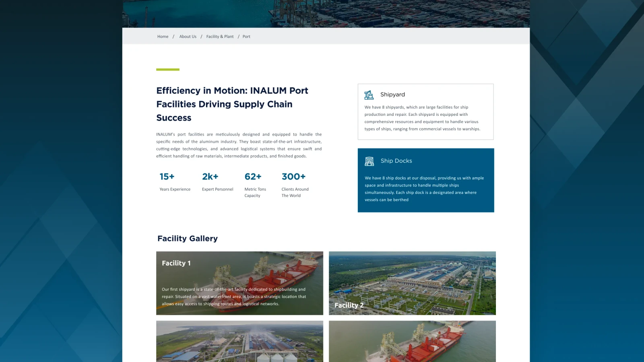Click the Facility 2 title text
644x362 pixels.
349,305
